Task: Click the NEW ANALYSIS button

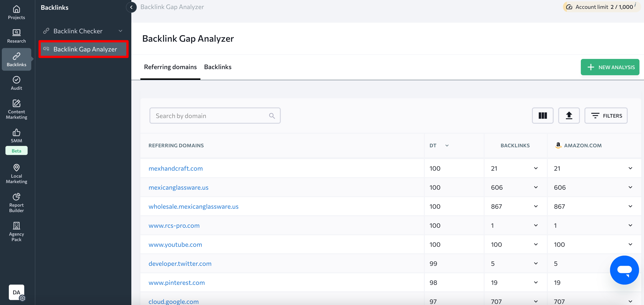Action: (610, 67)
